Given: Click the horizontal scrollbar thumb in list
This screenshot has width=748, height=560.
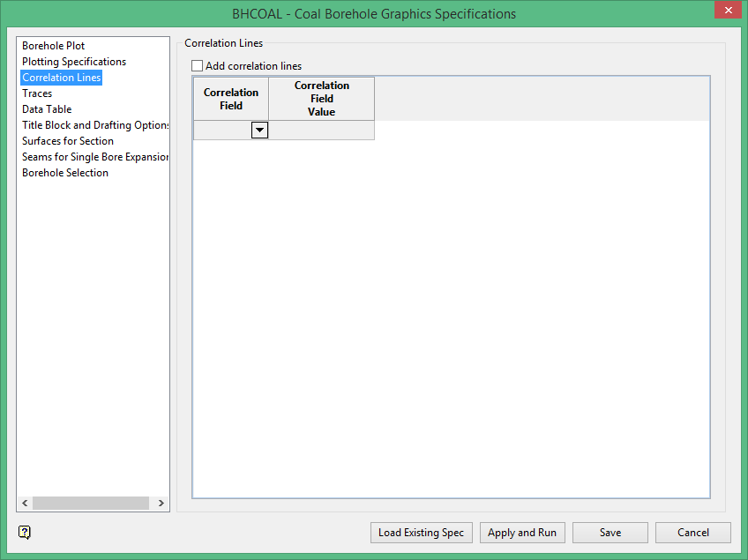Looking at the screenshot, I should tap(91, 504).
